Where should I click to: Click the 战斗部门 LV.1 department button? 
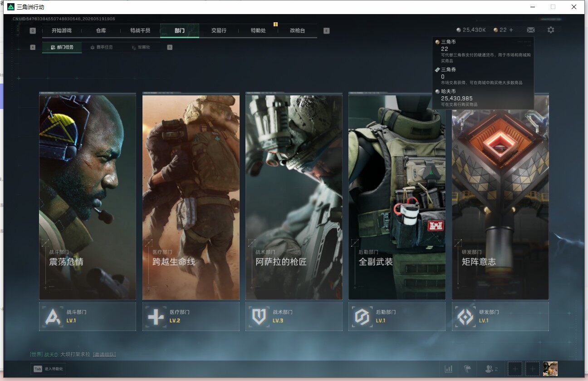coord(88,317)
